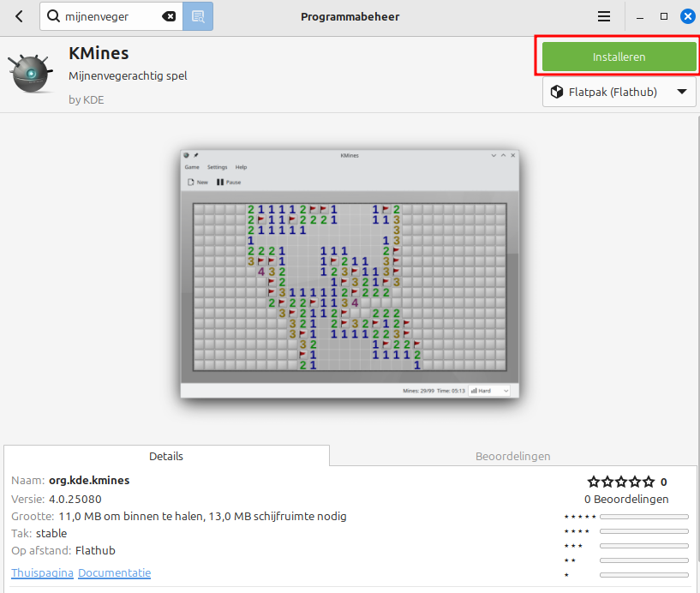Image resolution: width=700 pixels, height=593 pixels.
Task: Open the Documentatie link
Action: (114, 572)
